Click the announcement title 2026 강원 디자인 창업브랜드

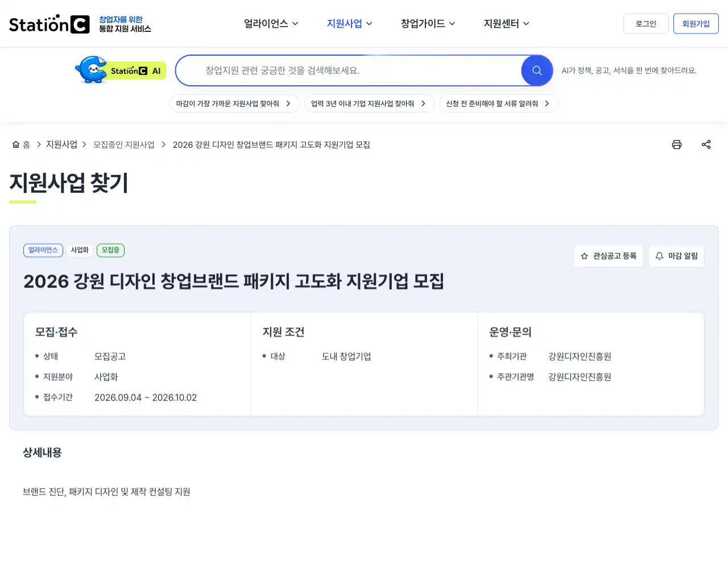point(234,281)
